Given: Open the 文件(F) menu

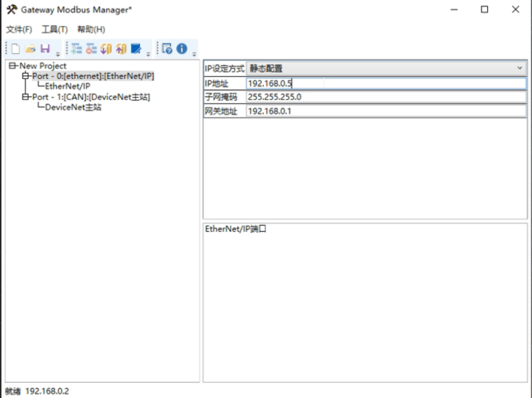Looking at the screenshot, I should [19, 29].
